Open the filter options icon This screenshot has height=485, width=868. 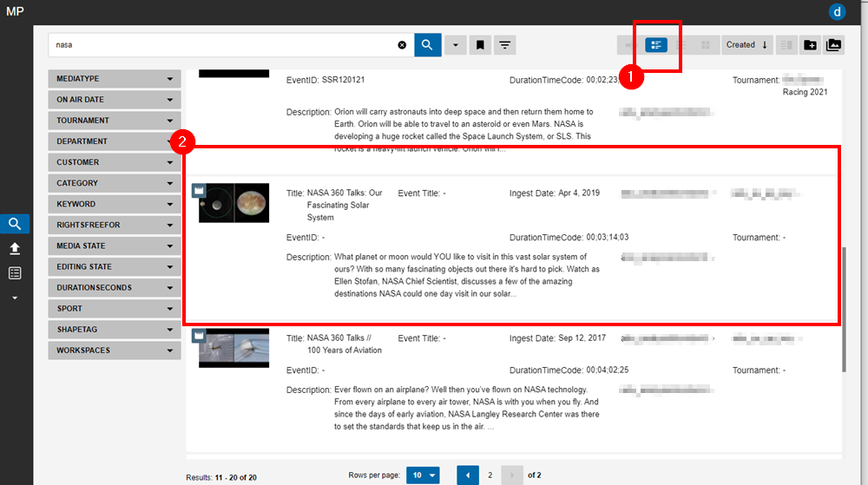[504, 45]
